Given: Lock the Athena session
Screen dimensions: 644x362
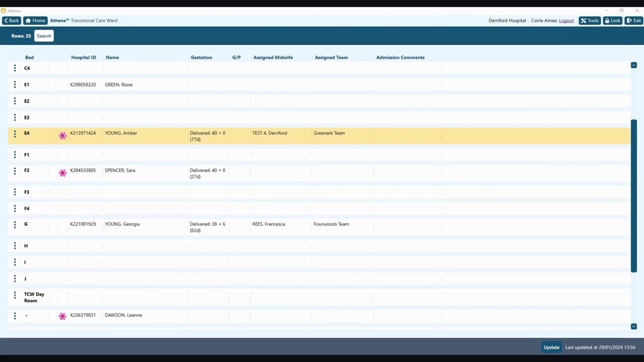Looking at the screenshot, I should pyautogui.click(x=612, y=20).
